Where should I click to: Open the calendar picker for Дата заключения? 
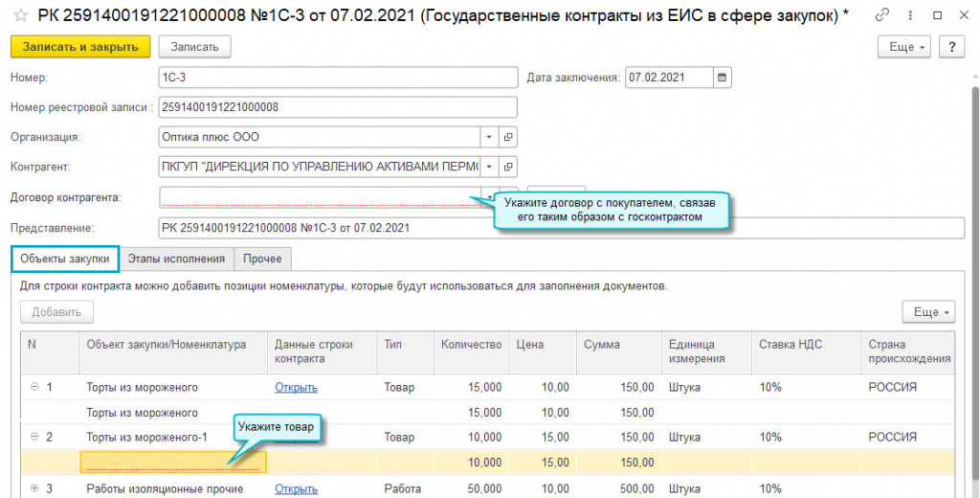pyautogui.click(x=723, y=78)
